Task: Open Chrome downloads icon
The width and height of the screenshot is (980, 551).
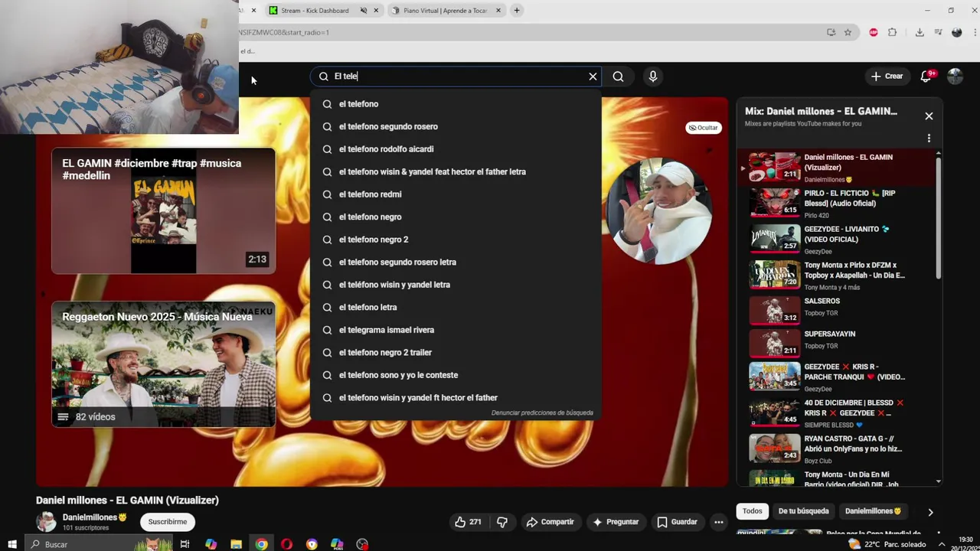Action: pos(920,32)
